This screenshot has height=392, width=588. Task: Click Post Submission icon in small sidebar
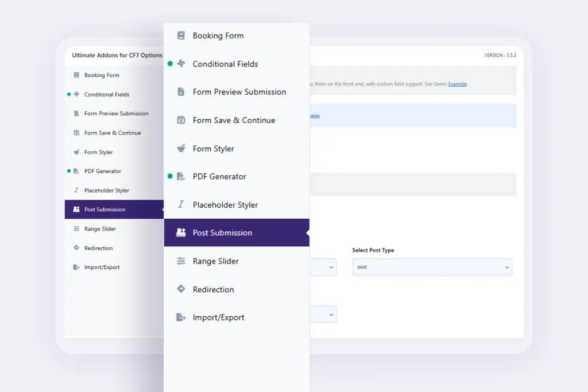click(76, 209)
